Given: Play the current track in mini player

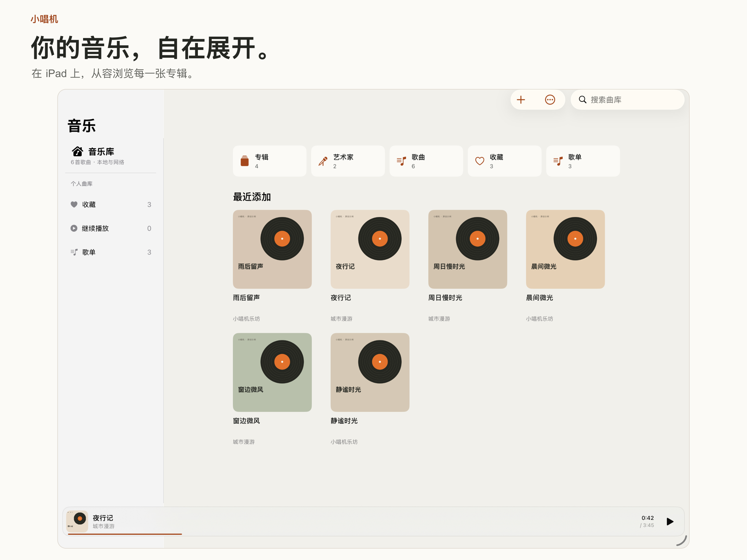Looking at the screenshot, I should [x=670, y=521].
